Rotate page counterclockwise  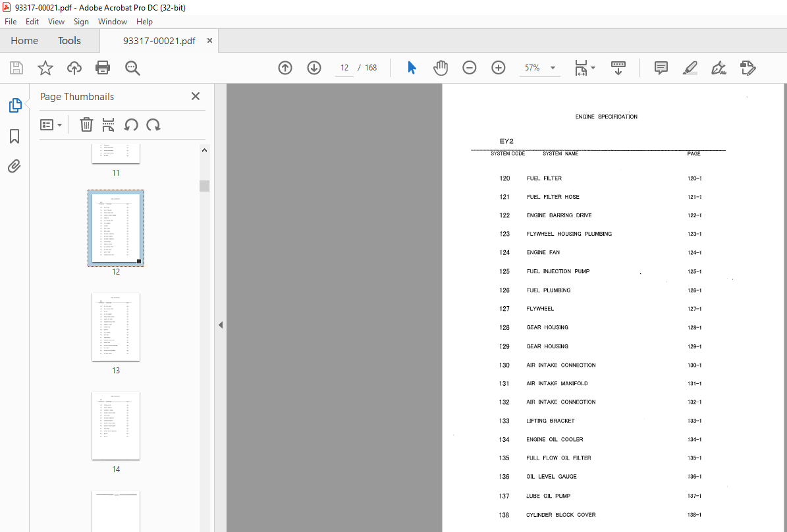tap(131, 124)
